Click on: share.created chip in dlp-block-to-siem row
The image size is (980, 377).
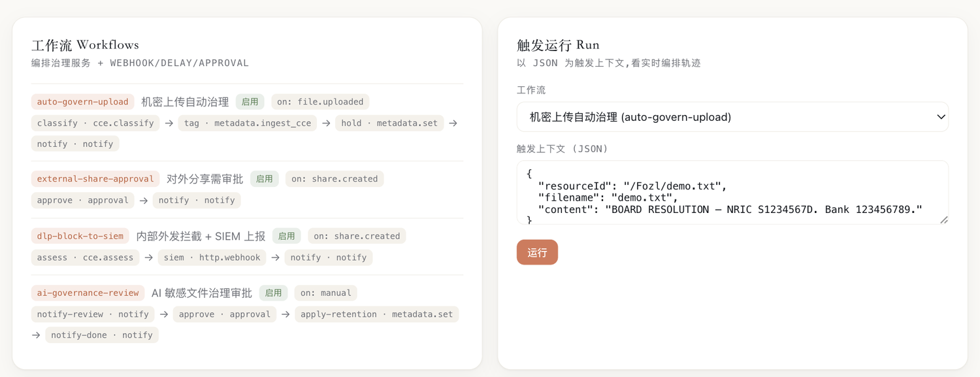pos(357,236)
